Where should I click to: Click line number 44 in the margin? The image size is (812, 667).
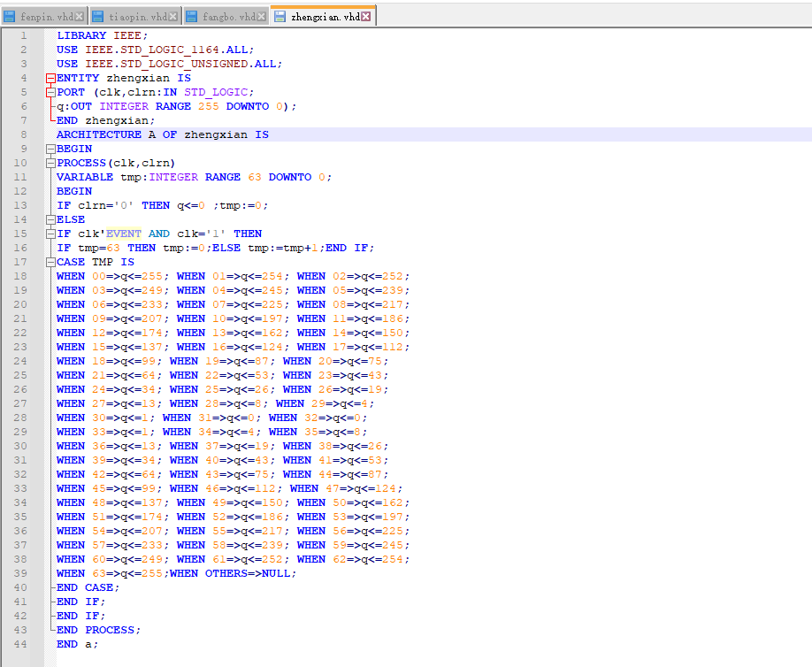tap(20, 644)
